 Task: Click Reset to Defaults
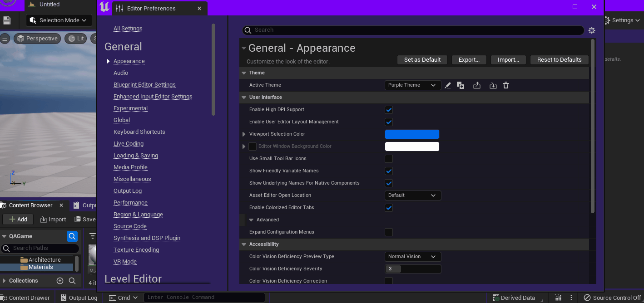tap(559, 59)
